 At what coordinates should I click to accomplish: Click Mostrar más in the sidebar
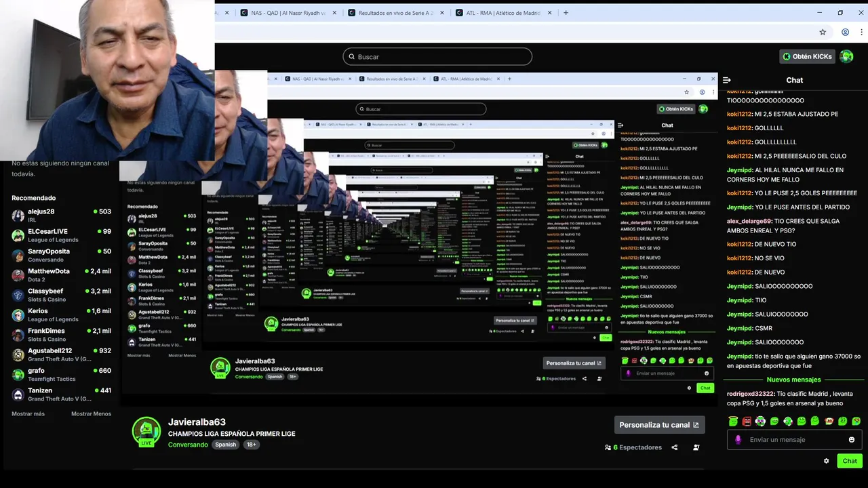29,413
